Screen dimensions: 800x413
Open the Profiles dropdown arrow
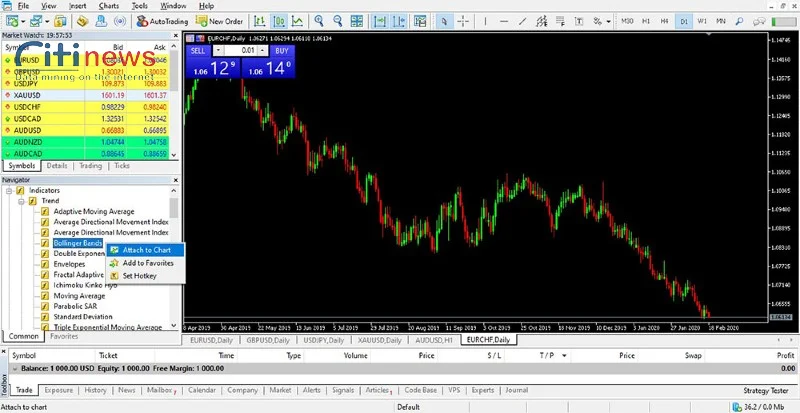click(x=46, y=21)
